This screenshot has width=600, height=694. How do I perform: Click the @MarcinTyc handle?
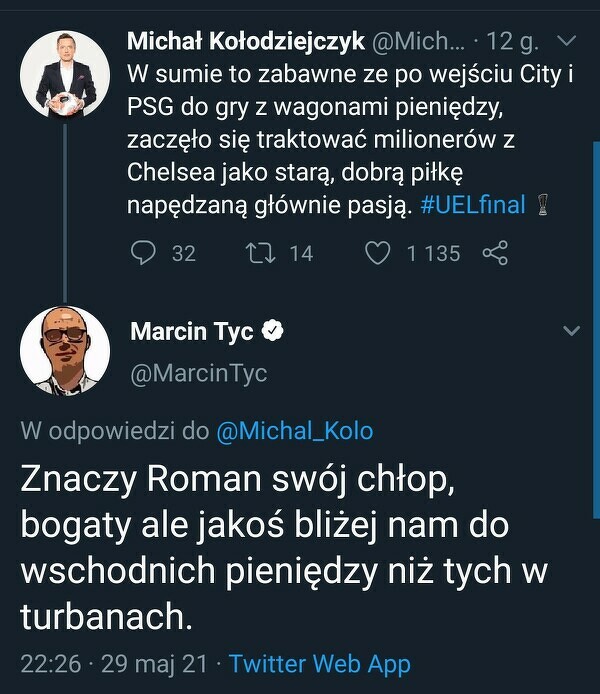pos(199,373)
